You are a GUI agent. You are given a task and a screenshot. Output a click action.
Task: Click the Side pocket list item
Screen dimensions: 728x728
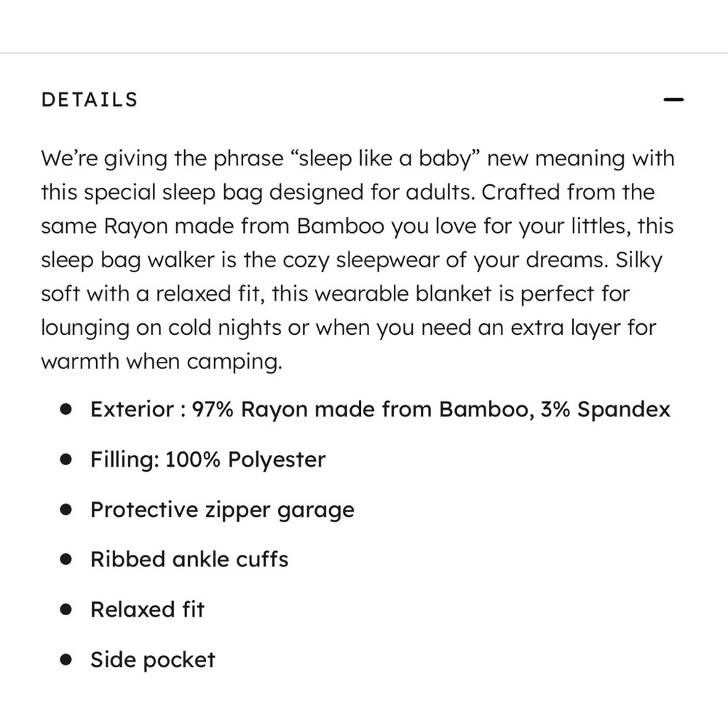coord(153,660)
